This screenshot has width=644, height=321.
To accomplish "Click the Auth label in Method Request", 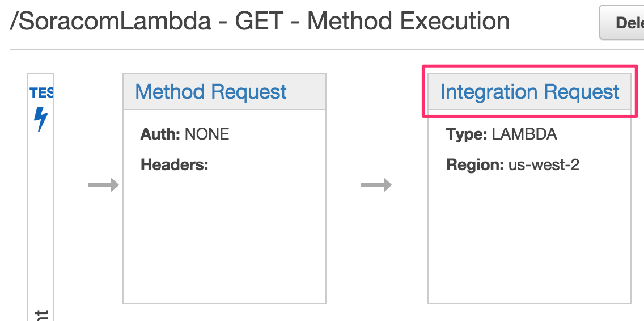I will (160, 134).
